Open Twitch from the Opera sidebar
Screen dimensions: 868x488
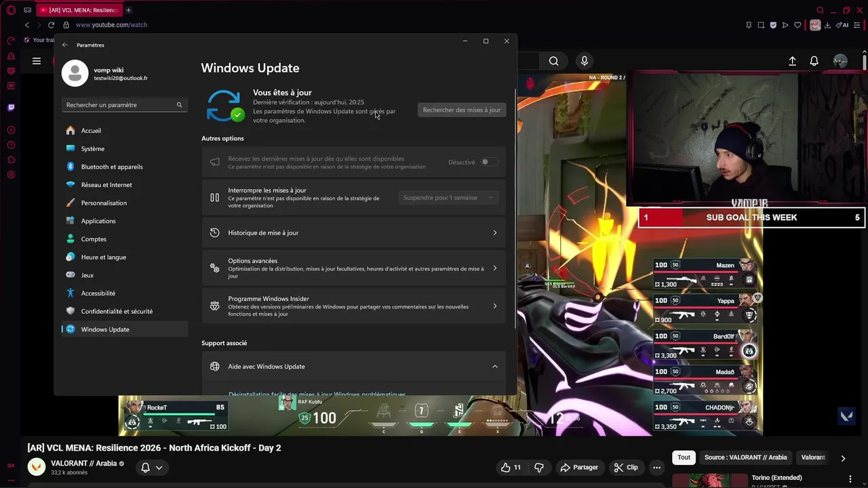coord(11,107)
